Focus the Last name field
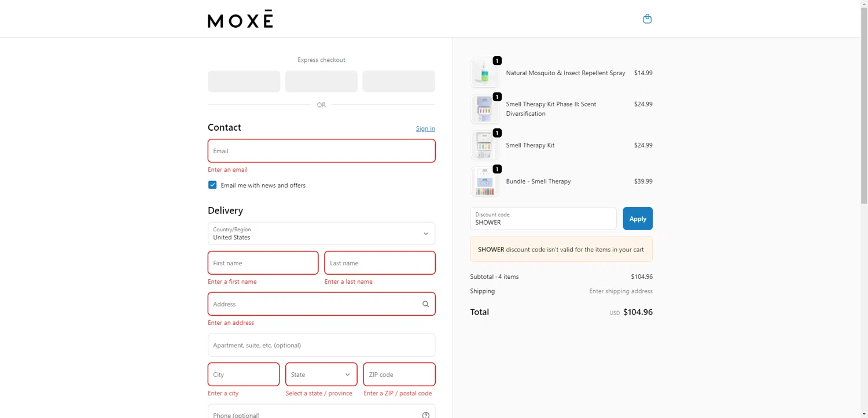 point(380,263)
